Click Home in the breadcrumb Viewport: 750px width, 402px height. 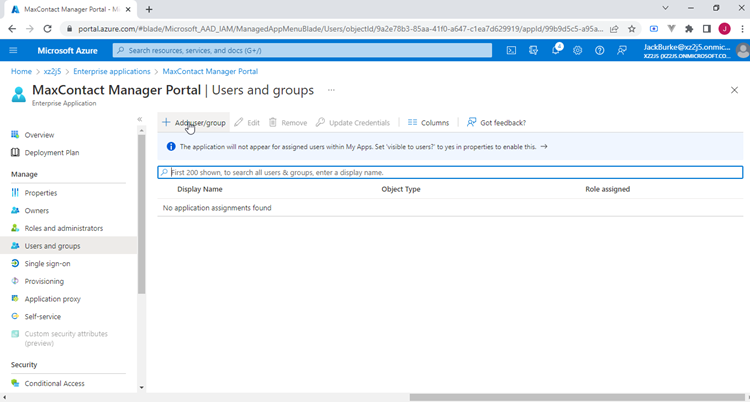[21, 71]
